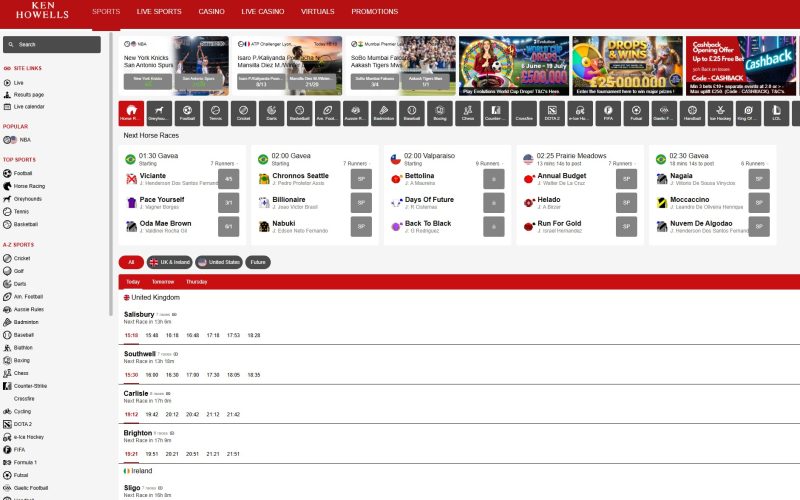Go to Casino in top navigation
Image resolution: width=800 pixels, height=500 pixels.
(211, 11)
